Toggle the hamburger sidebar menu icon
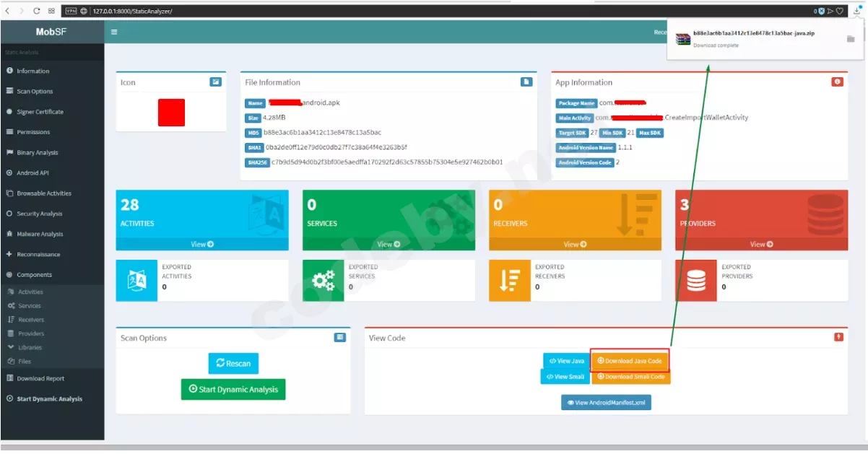The height and width of the screenshot is (454, 868). click(114, 32)
